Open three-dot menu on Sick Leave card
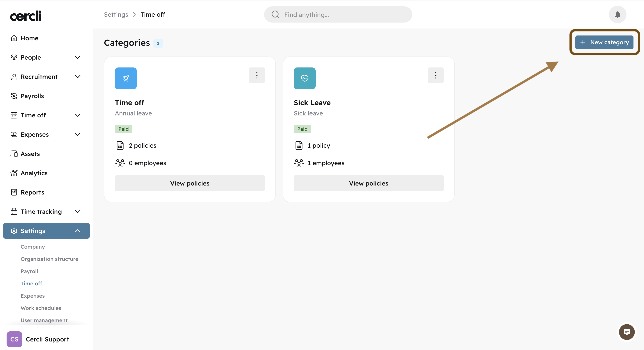 [x=435, y=75]
